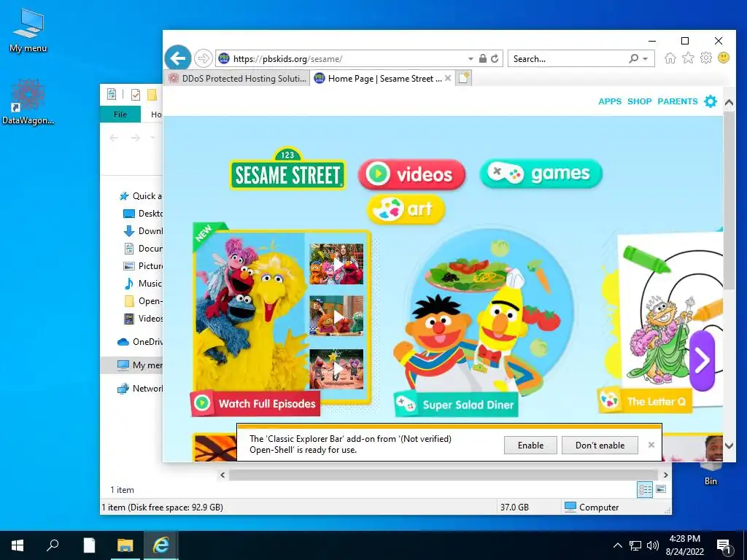Switch Explorer to details view icon

point(645,489)
